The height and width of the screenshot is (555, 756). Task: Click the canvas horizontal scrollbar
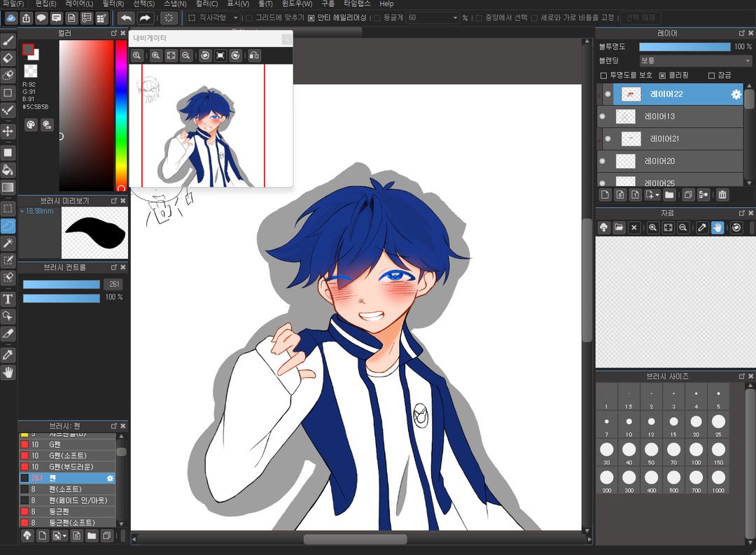pos(356,539)
